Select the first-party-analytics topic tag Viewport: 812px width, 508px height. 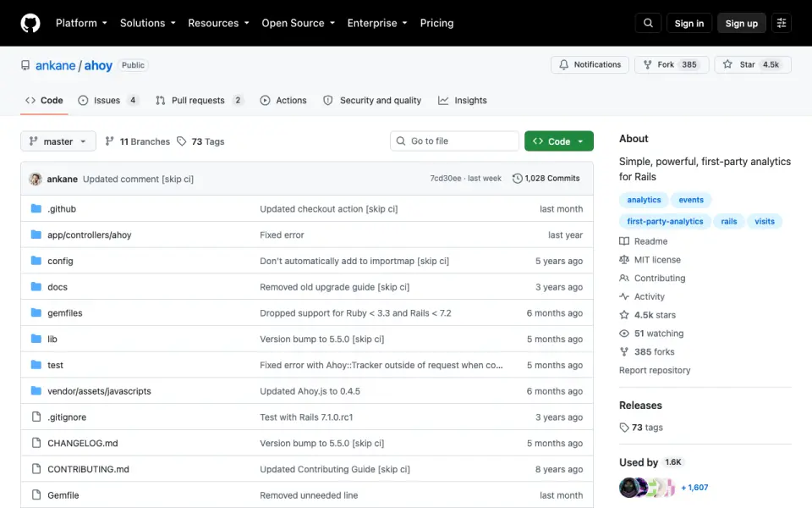tap(665, 221)
